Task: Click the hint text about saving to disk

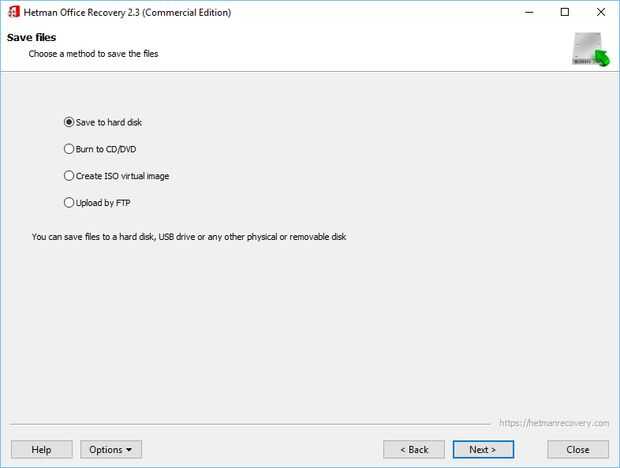Action: 189,237
